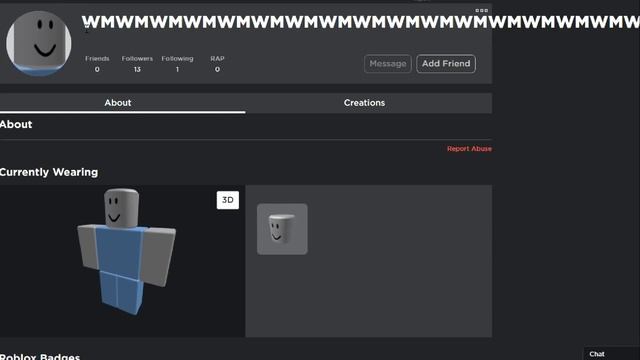
Task: Switch to the Creations tab
Action: (x=369, y=103)
